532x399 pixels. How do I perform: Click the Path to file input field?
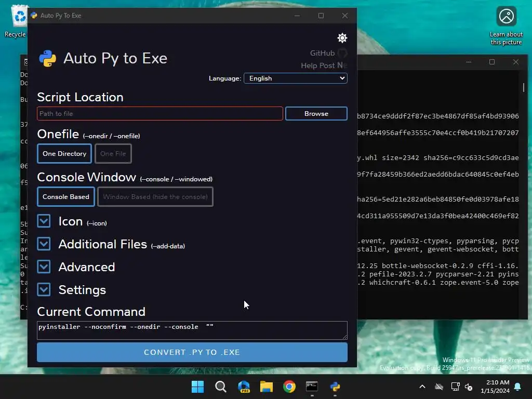160,114
